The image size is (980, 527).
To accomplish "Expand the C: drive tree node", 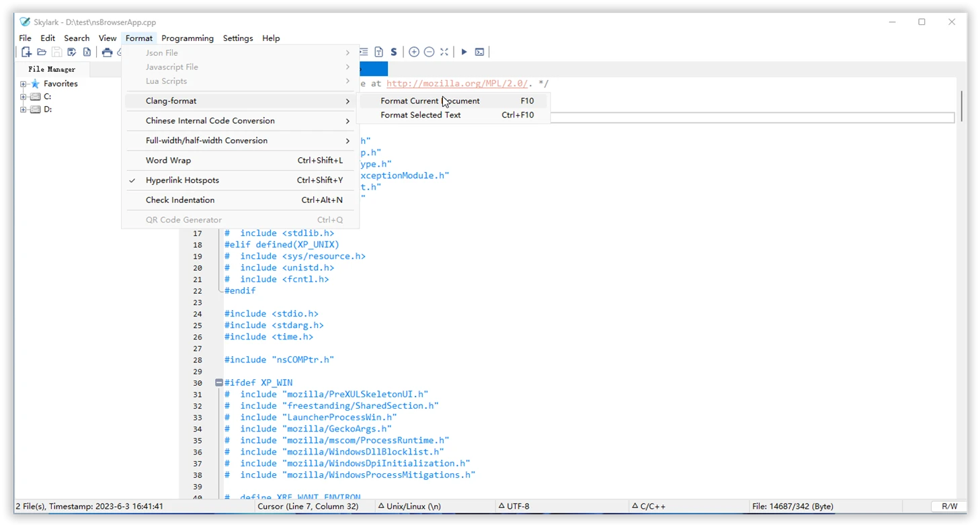I will point(24,97).
